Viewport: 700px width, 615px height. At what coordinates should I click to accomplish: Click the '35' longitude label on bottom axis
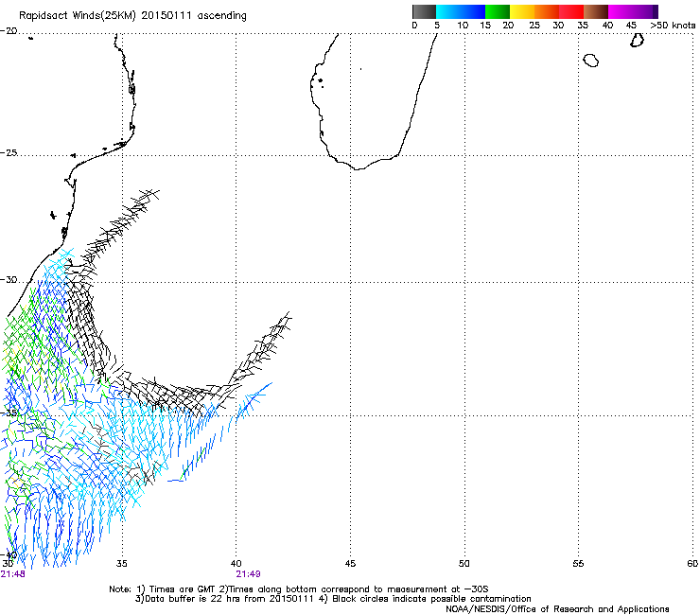click(122, 564)
